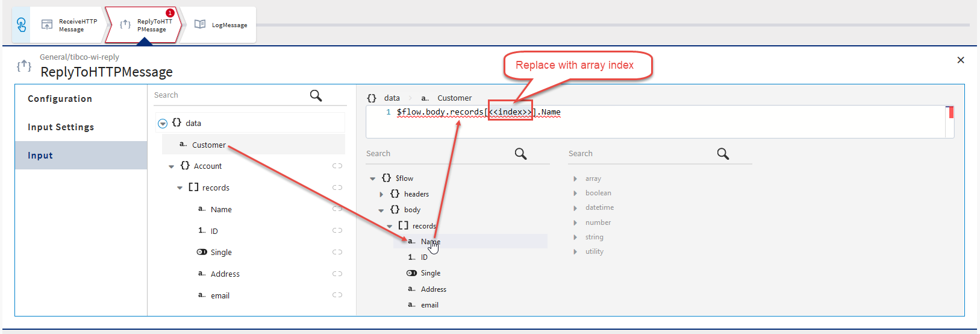Click the link icon beside Address

tap(337, 274)
